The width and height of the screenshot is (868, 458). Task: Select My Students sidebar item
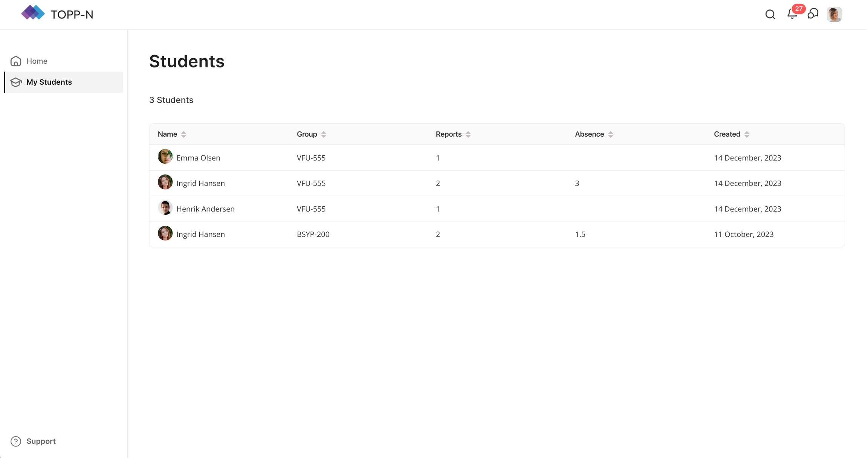(x=49, y=82)
